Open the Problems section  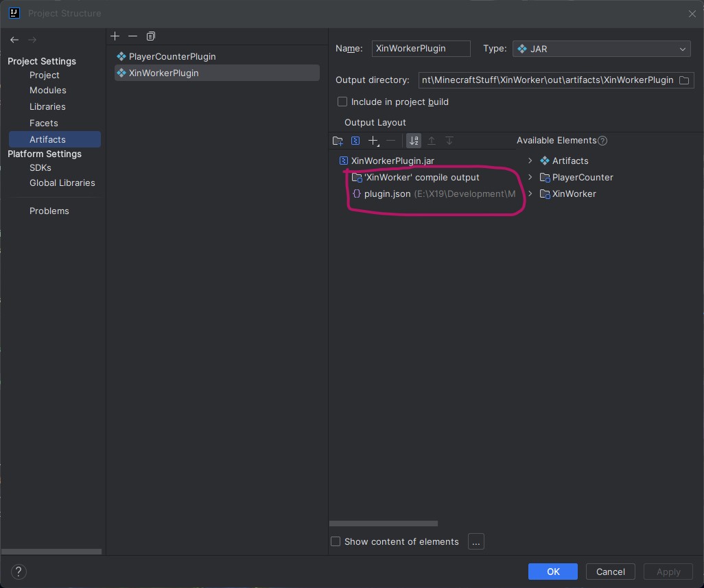click(x=49, y=211)
